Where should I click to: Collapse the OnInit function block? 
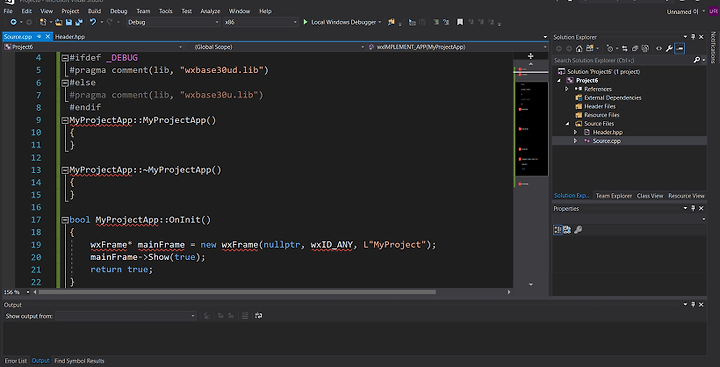coord(65,220)
